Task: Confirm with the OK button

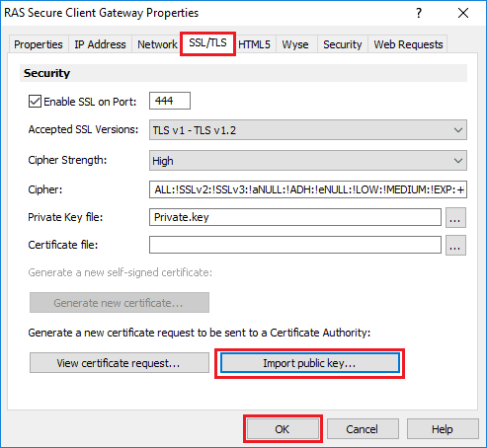Action: coord(283,429)
